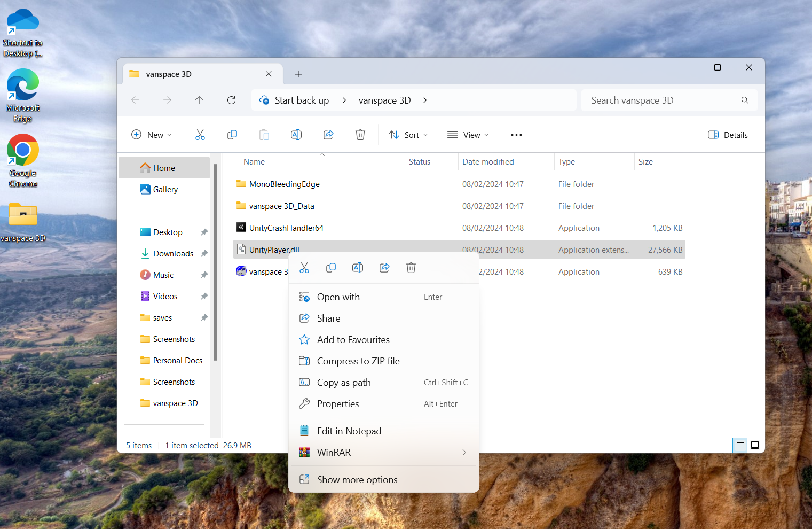Open Properties from the context menu

(384, 404)
